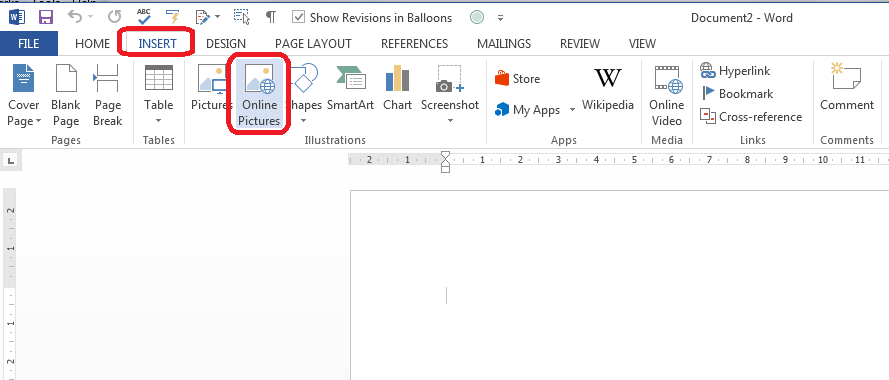Click the page-with-pencil icon in quick access toolbar
This screenshot has width=889, height=380.
pos(202,17)
